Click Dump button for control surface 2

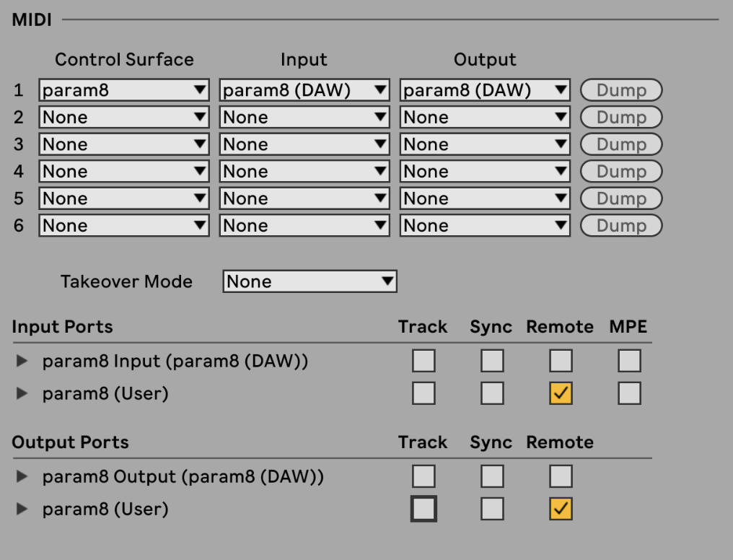pyautogui.click(x=621, y=117)
